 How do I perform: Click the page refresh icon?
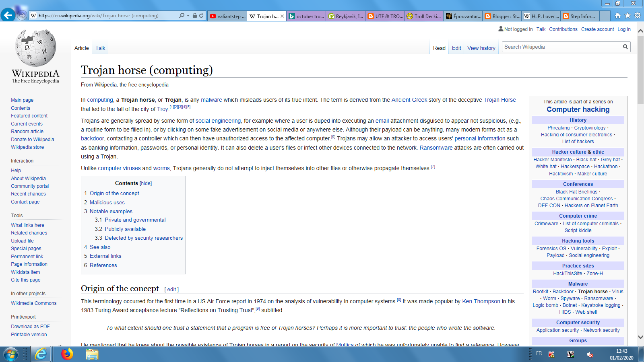[201, 16]
